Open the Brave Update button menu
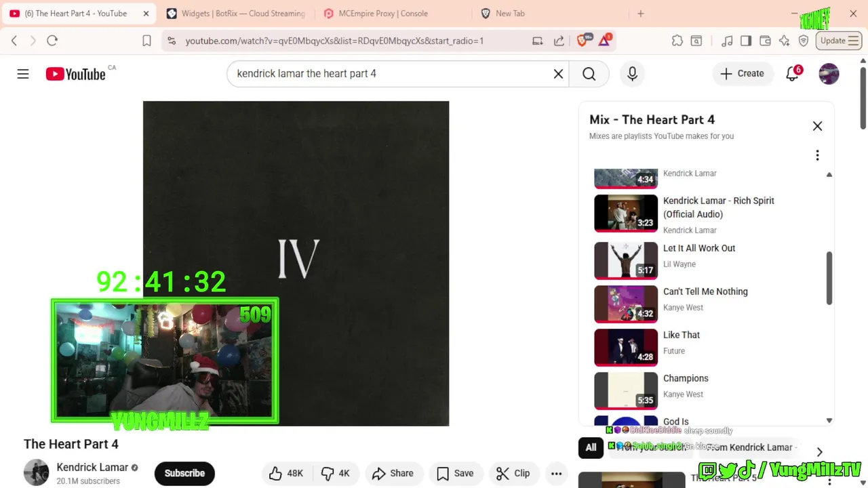The image size is (868, 488). (x=840, y=41)
